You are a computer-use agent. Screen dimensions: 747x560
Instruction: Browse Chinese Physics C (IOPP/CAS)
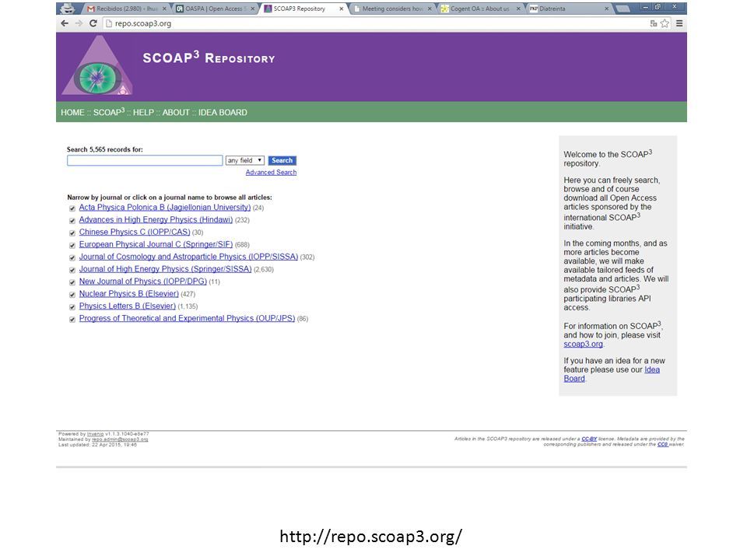(x=135, y=232)
